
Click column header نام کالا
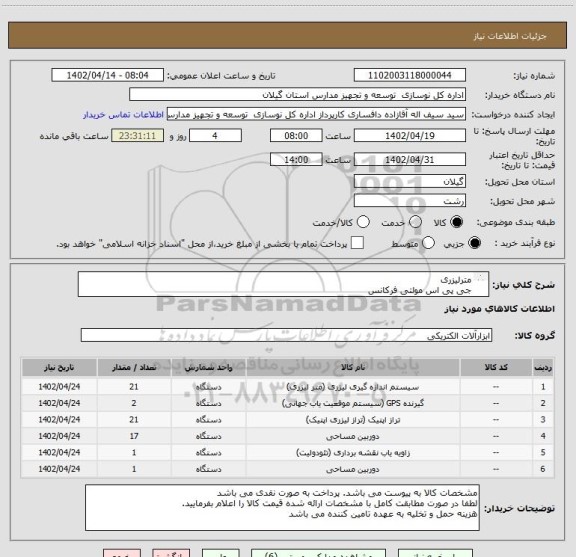click(353, 367)
